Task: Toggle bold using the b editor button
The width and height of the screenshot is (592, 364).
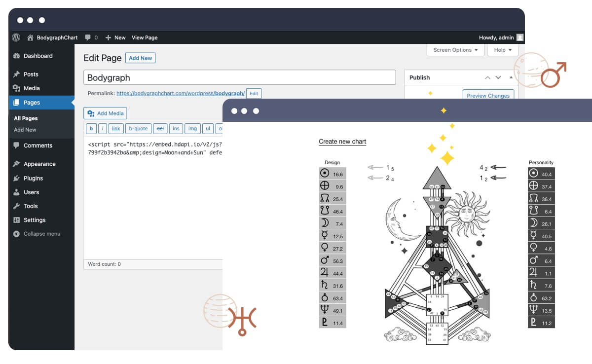Action: 91,129
